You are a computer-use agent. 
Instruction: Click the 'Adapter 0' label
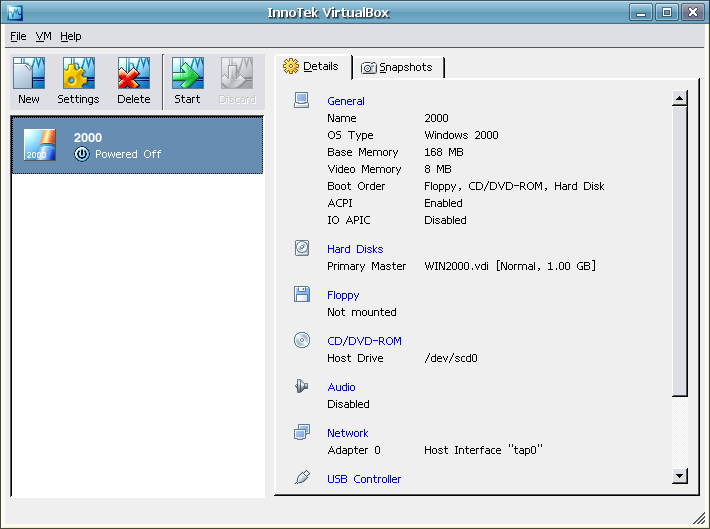click(x=354, y=450)
